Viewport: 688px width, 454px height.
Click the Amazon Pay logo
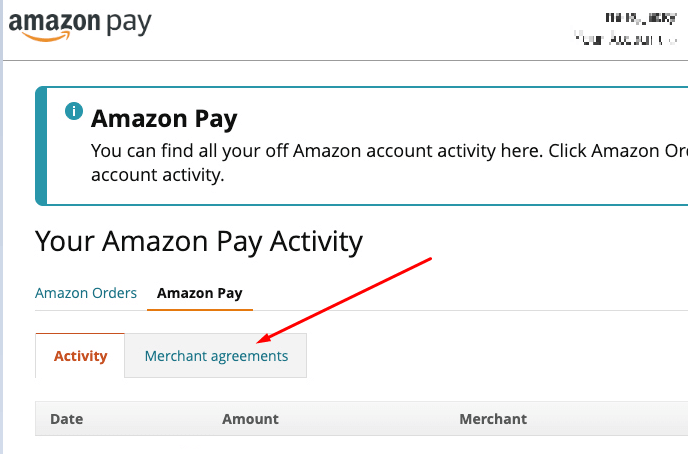(x=79, y=23)
